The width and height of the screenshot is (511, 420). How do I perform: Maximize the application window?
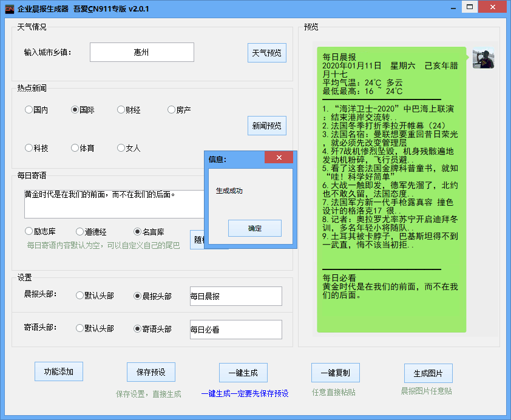[470, 7]
